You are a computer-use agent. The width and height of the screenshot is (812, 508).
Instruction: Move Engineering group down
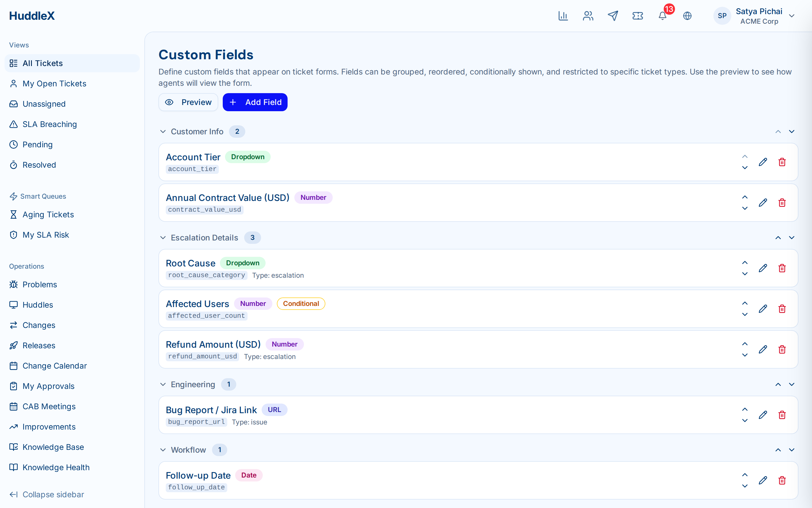[791, 384]
